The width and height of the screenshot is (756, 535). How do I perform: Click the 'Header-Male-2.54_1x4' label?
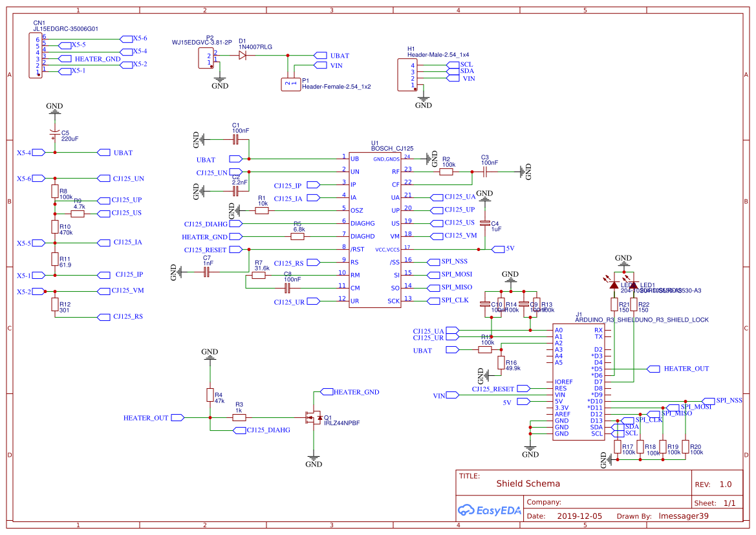(438, 55)
